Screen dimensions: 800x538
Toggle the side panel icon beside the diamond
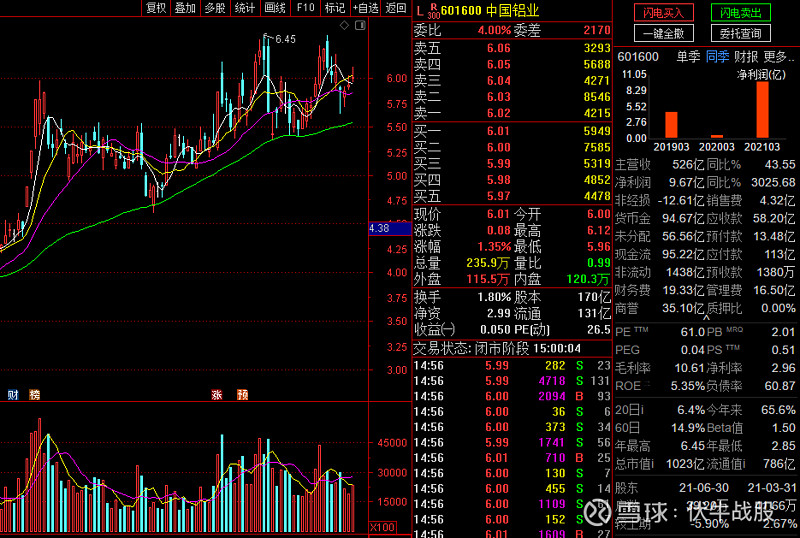[360, 25]
